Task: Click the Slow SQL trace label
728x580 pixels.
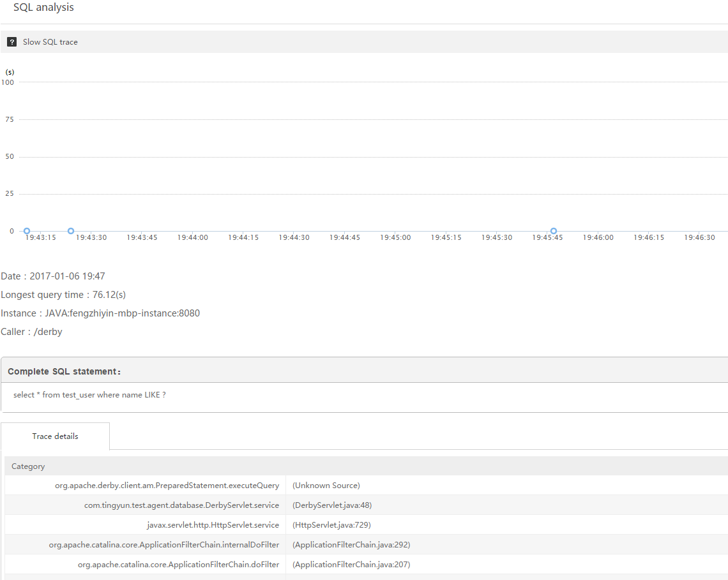Action: [50, 42]
